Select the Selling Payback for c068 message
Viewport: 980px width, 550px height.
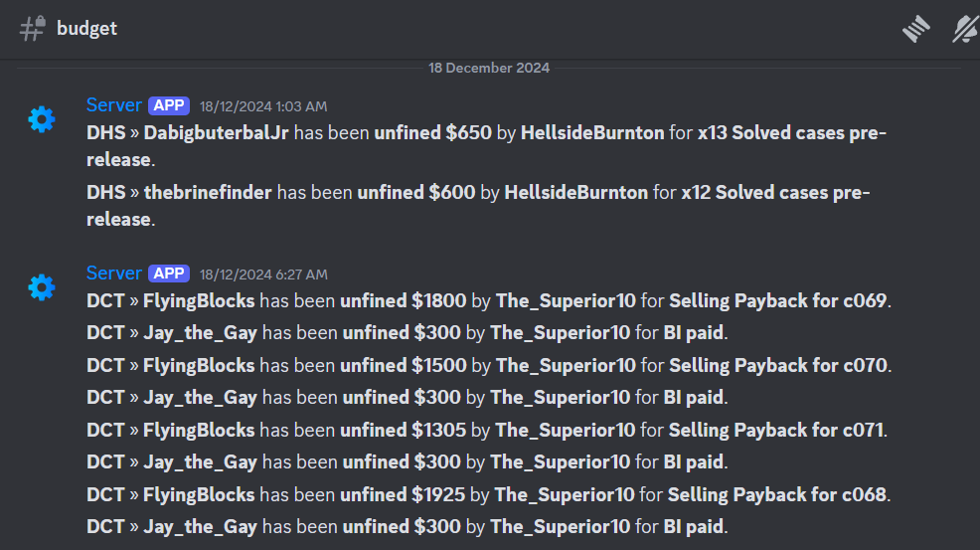click(489, 495)
